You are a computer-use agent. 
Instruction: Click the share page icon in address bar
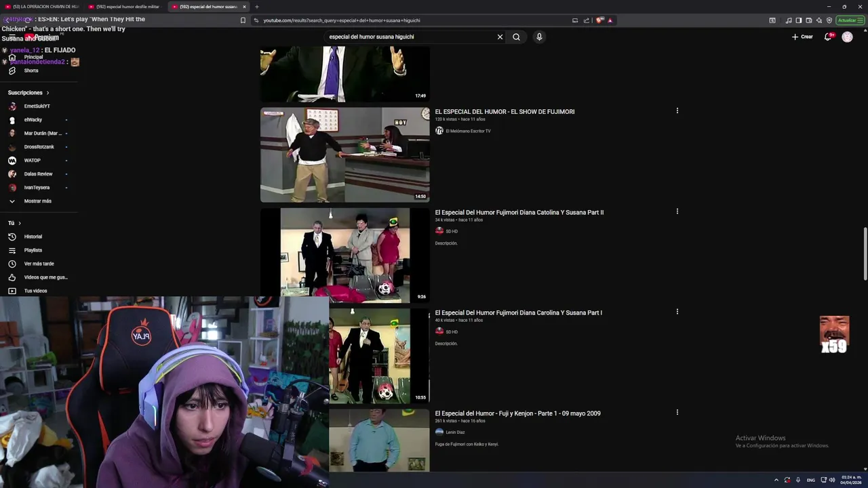pos(586,20)
